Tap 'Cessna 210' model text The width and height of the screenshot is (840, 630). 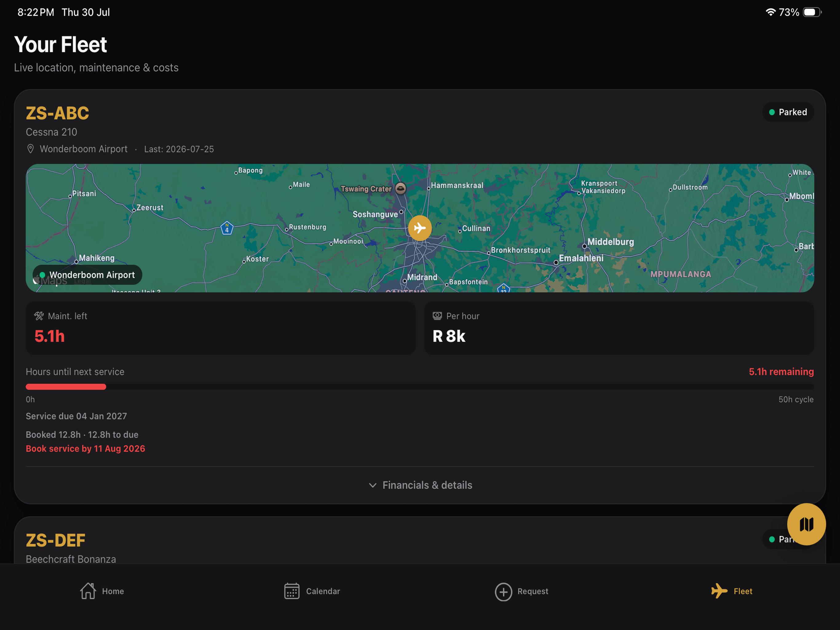(52, 132)
